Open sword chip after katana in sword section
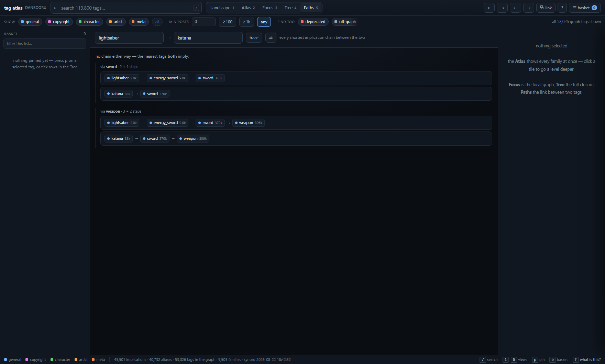 pyautogui.click(x=155, y=94)
